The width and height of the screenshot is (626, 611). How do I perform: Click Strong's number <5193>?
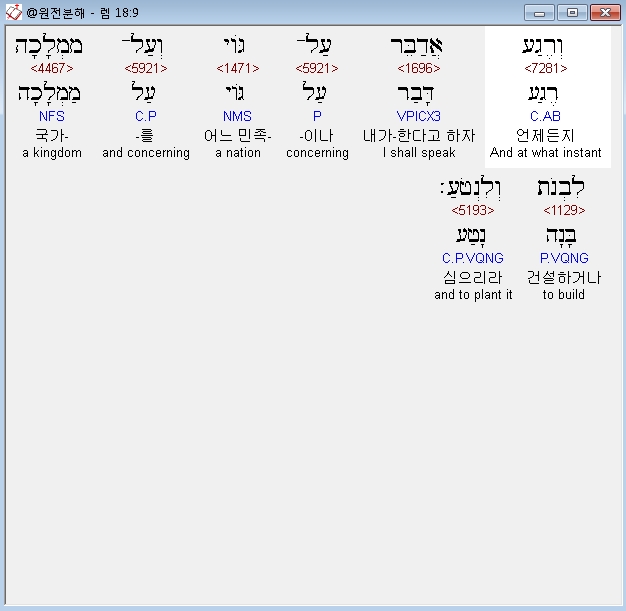[473, 210]
